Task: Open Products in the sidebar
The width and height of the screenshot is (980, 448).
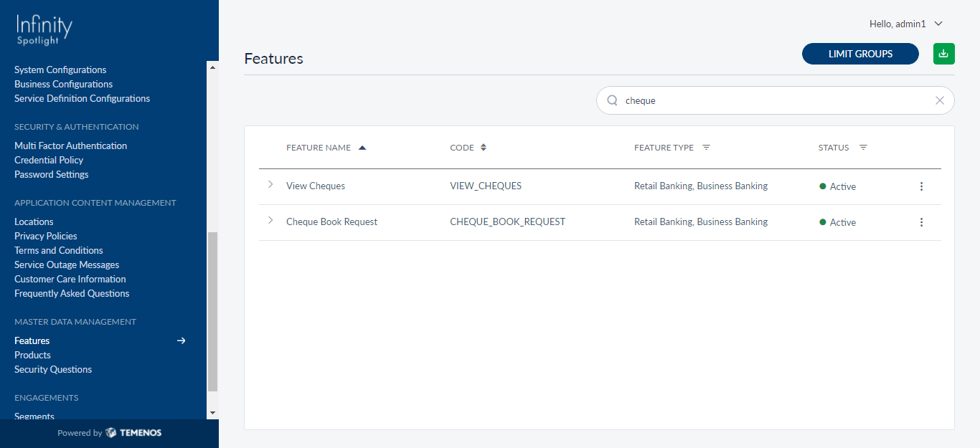Action: tap(32, 356)
